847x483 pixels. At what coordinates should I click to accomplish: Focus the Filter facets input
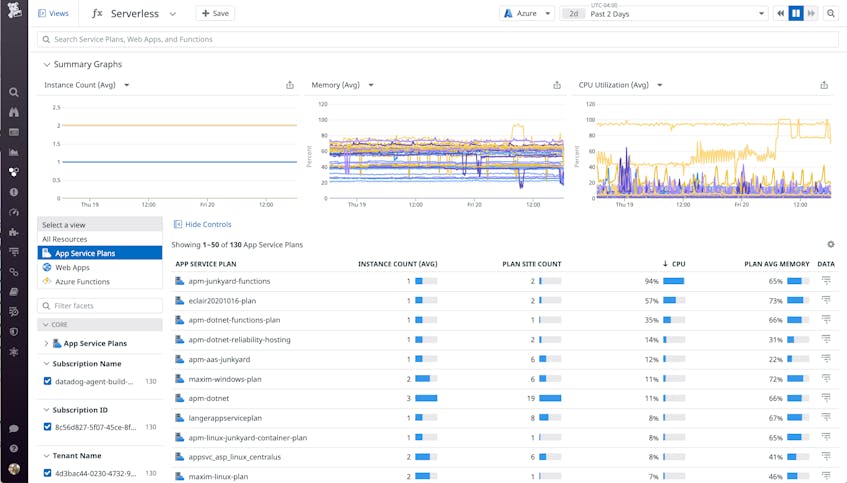click(x=99, y=306)
